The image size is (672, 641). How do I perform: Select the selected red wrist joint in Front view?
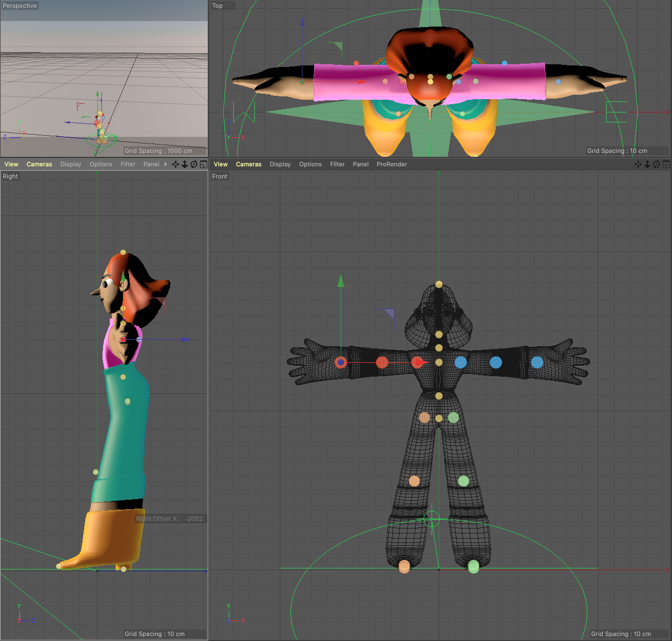341,362
